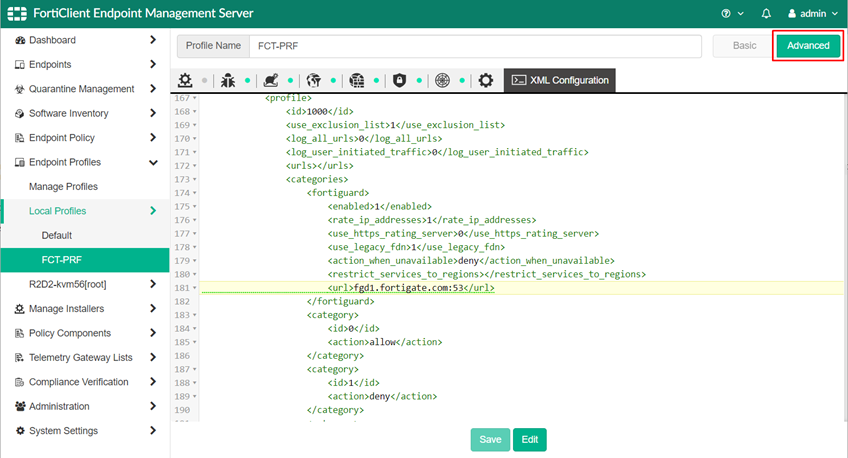Click the notifications bell icon
Screen dimensions: 848x458
coord(767,14)
